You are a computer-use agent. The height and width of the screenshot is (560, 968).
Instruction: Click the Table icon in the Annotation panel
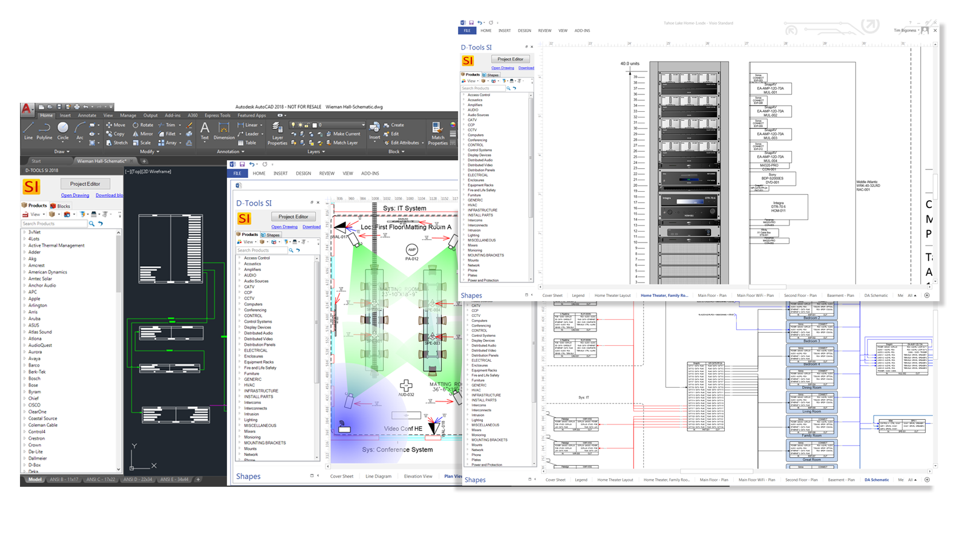click(x=241, y=143)
